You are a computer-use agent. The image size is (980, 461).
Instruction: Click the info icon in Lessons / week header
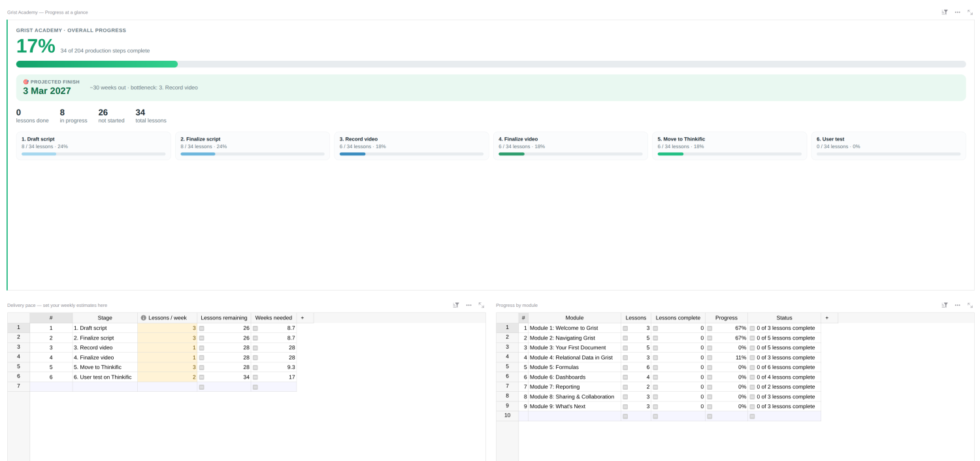[144, 318]
